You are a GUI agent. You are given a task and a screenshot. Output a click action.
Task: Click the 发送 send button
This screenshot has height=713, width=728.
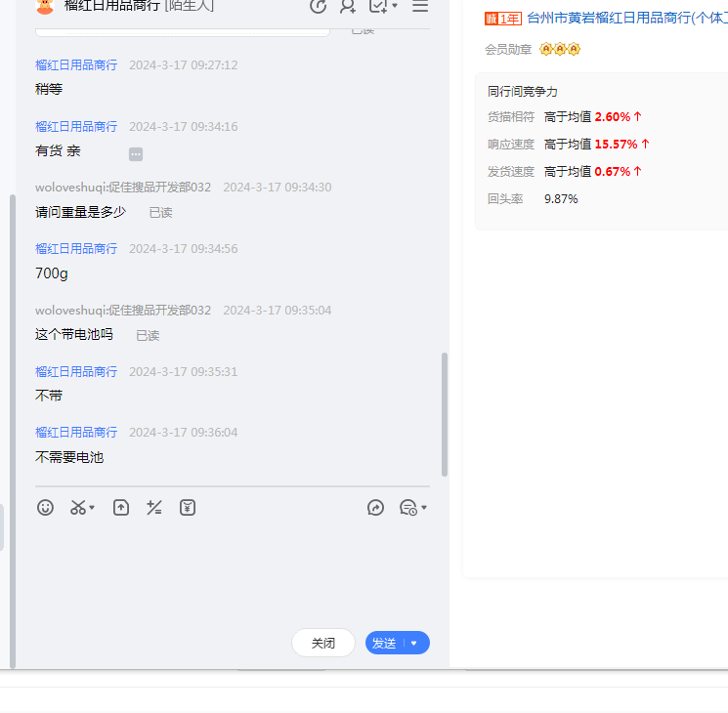[x=384, y=644]
